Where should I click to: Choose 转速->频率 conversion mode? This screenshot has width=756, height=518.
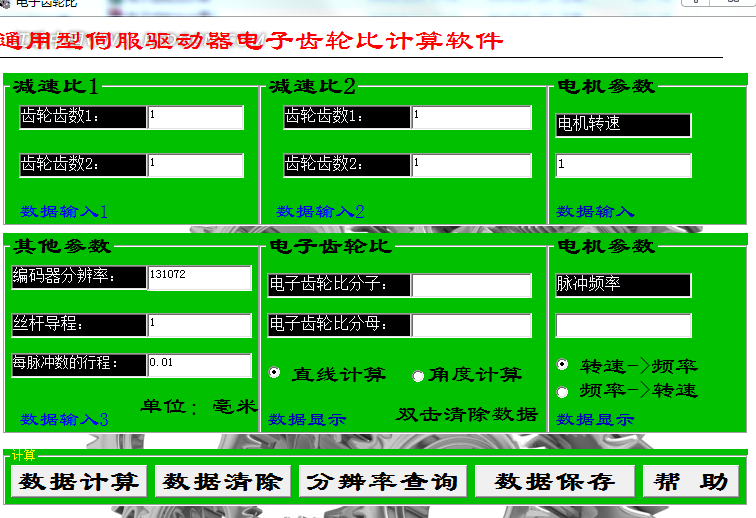(x=562, y=365)
